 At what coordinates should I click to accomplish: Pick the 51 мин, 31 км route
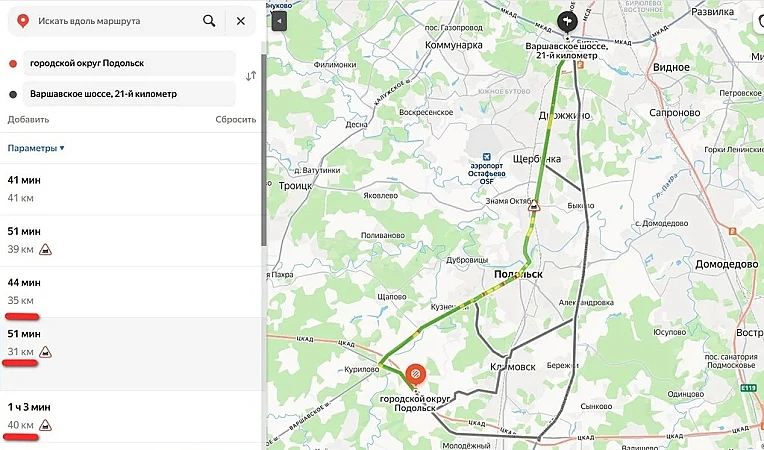pyautogui.click(x=130, y=342)
